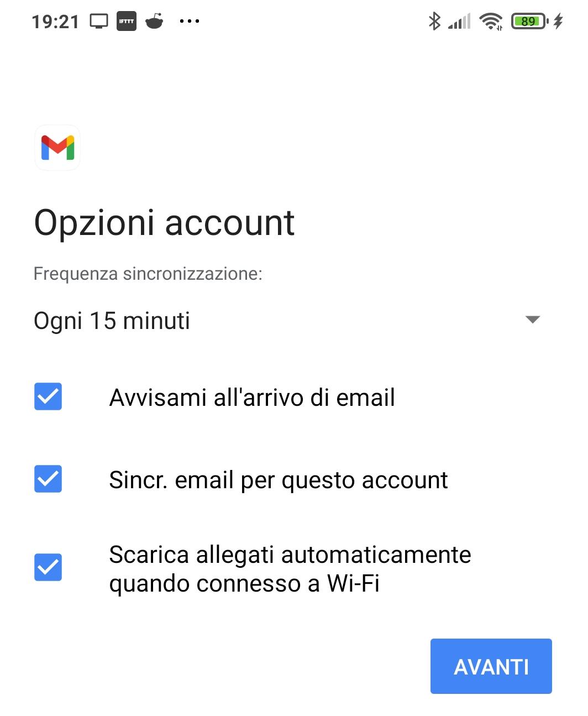Uncheck Sincr. email per questo account
Screen dimensions: 588x716
48,479
